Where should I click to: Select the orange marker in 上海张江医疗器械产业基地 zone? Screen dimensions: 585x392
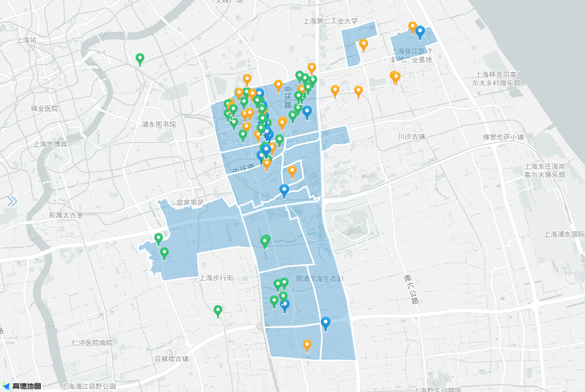(x=412, y=28)
